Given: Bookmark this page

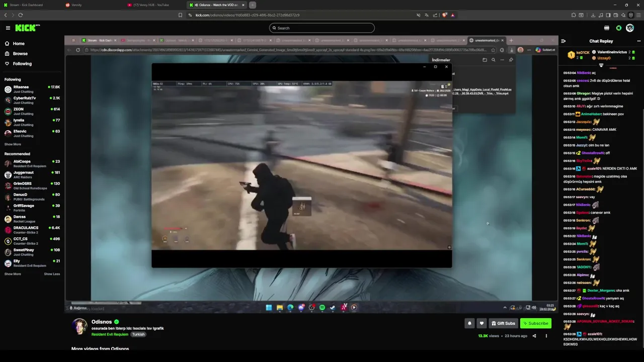Looking at the screenshot, I should 180,15.
